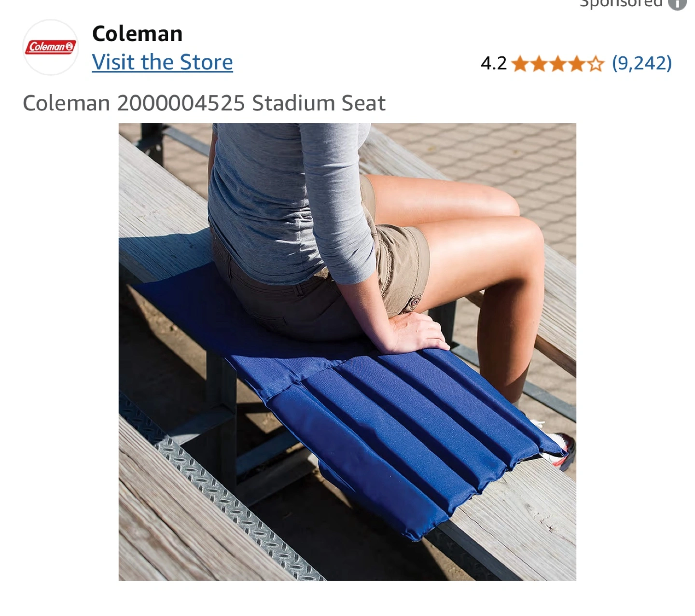Viewport: 695px width, 616px height.
Task: Click the fourth orange rating star
Action: point(576,64)
